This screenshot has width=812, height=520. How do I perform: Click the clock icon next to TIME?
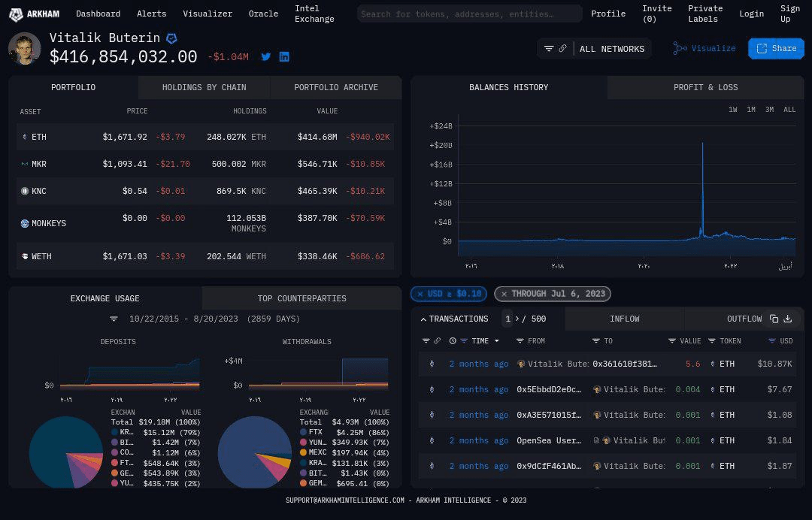(453, 341)
